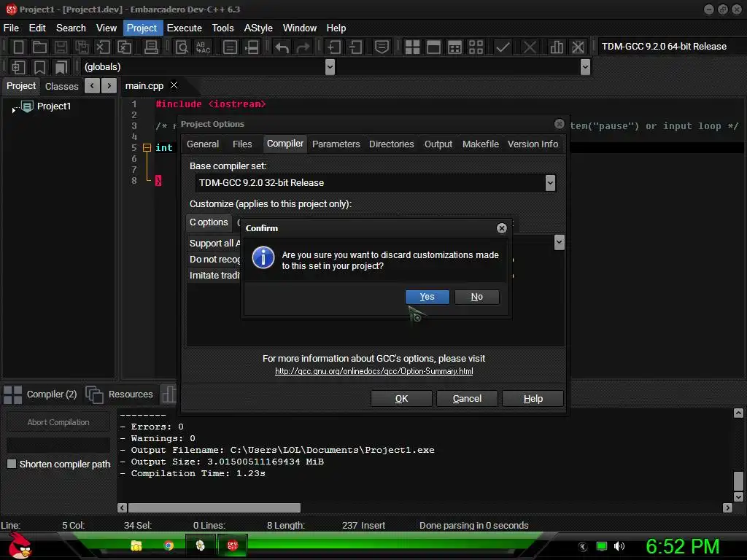Click the compile log horizontal scrollbar thumb
Viewport: 747px width, 560px height.
[214, 507]
